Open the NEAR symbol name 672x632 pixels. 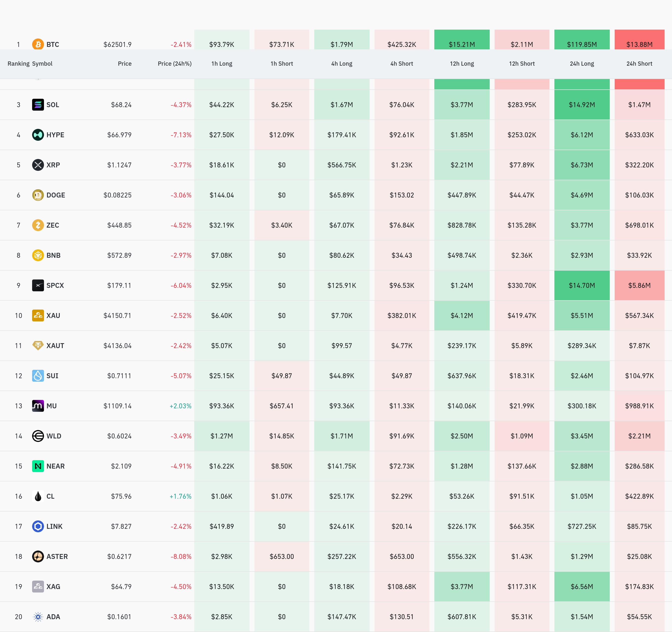[55, 466]
